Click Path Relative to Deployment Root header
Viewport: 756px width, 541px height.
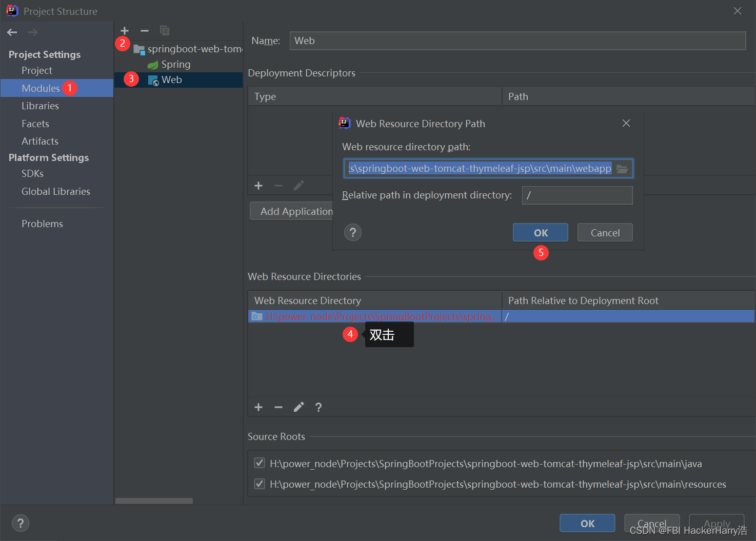[628, 300]
